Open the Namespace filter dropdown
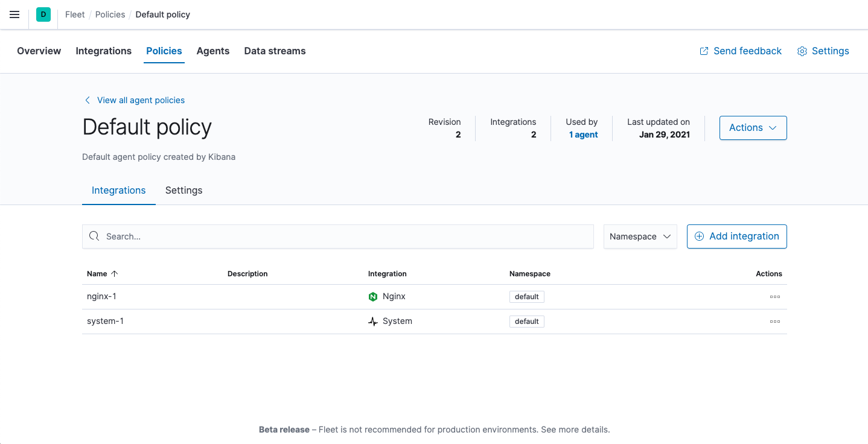Viewport: 868px width, 444px height. click(640, 236)
